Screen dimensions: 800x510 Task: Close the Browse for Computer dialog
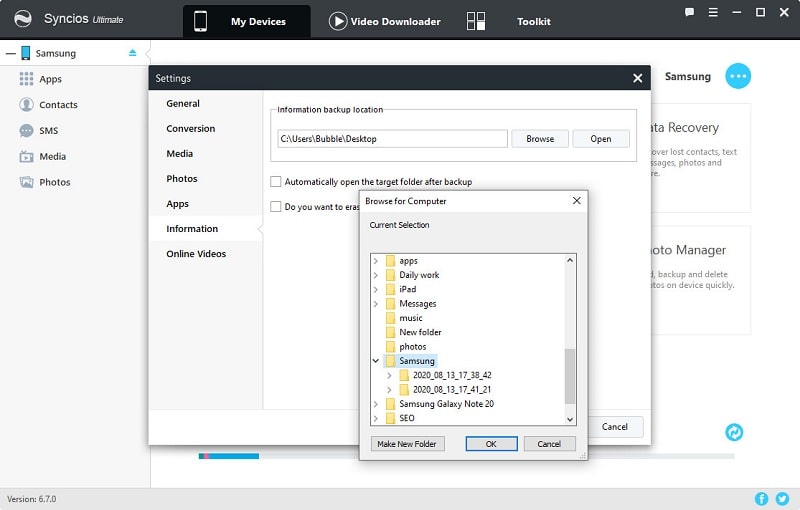tap(577, 200)
